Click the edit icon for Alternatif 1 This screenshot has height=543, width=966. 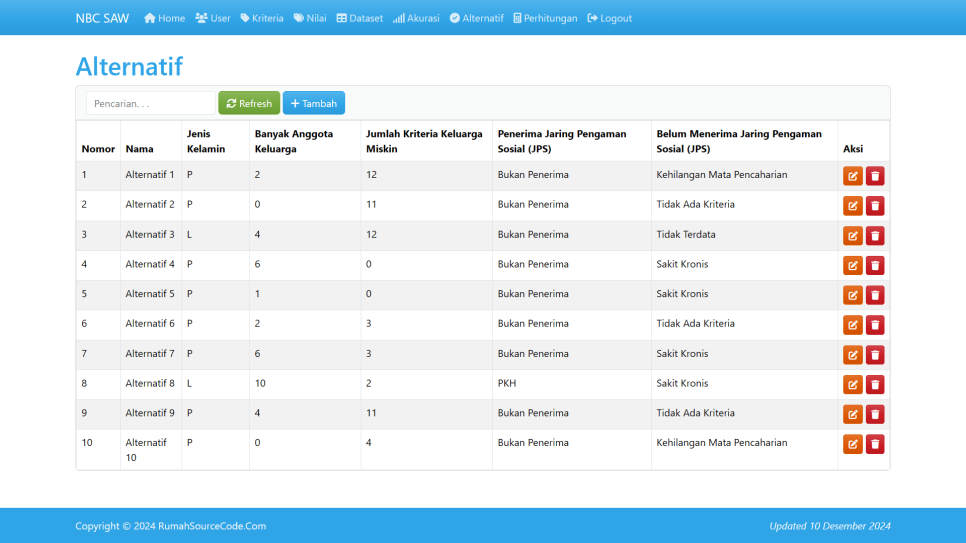pos(852,176)
